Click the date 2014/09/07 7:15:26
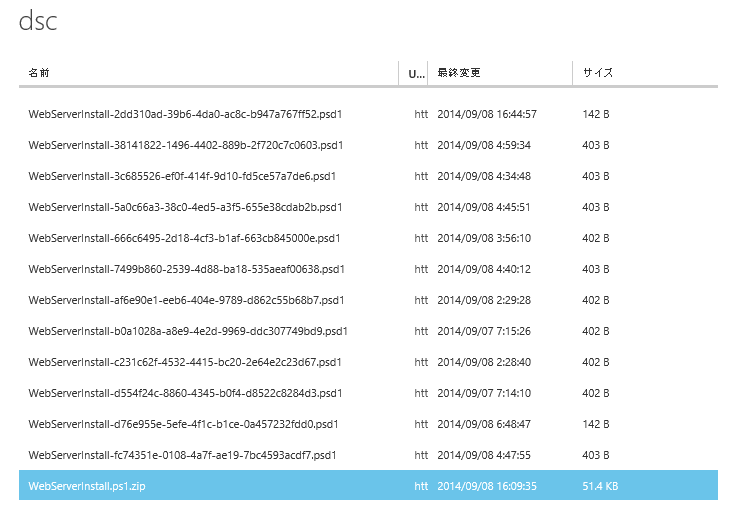The image size is (744, 524). [x=484, y=331]
